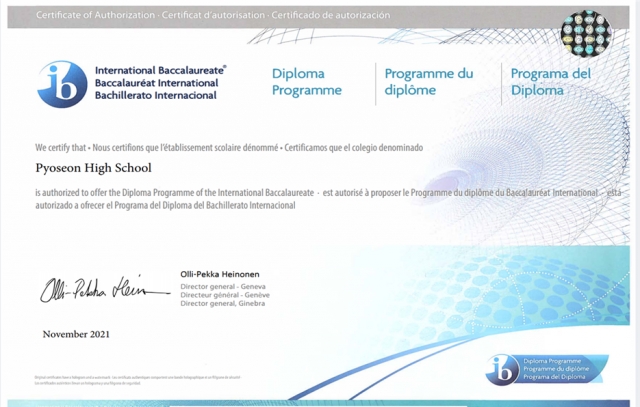This screenshot has width=640, height=407.
Task: Click the 'Diploma Programme' heading
Action: (x=307, y=82)
